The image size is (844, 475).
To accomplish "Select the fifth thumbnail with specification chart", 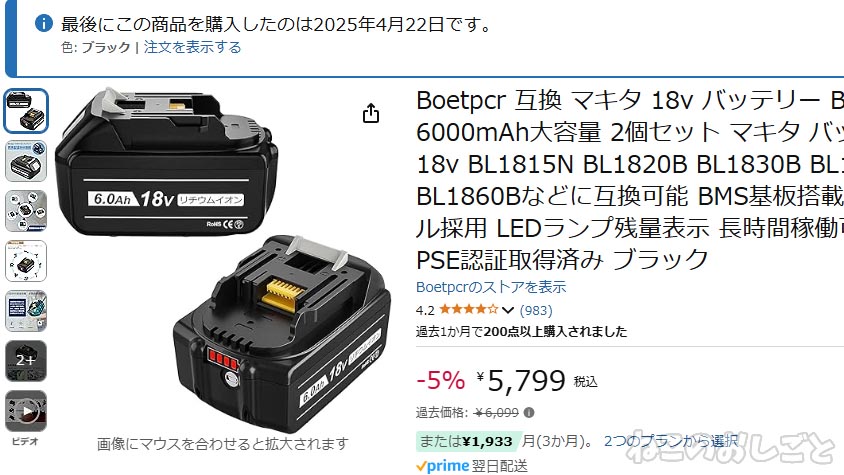I will [26, 311].
